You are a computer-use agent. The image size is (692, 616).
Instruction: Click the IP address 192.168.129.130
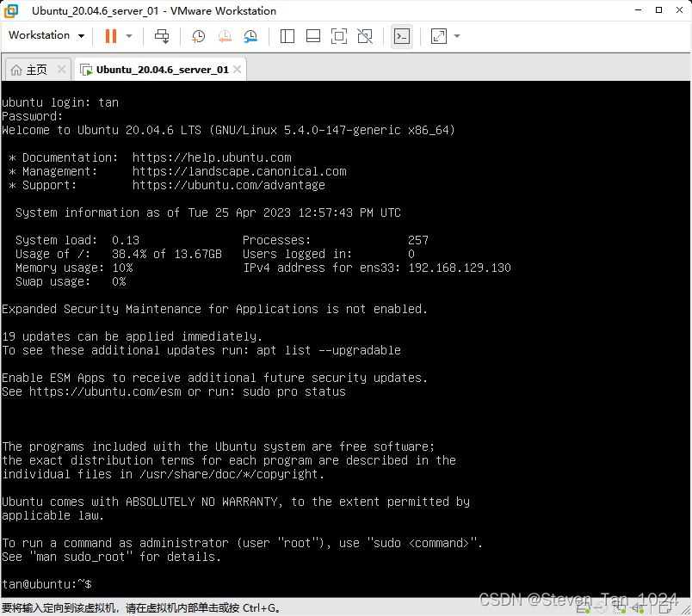click(460, 268)
